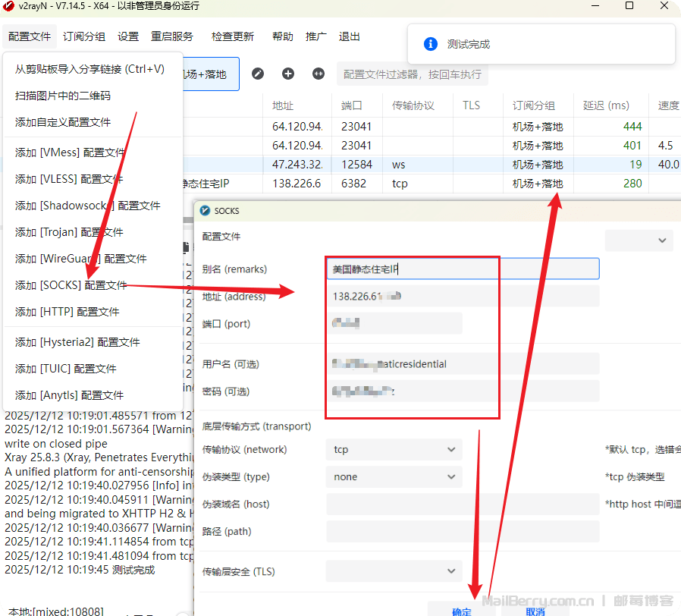Choose 扫描图片中的二维码 from menu
This screenshot has width=681, height=616.
[x=63, y=96]
